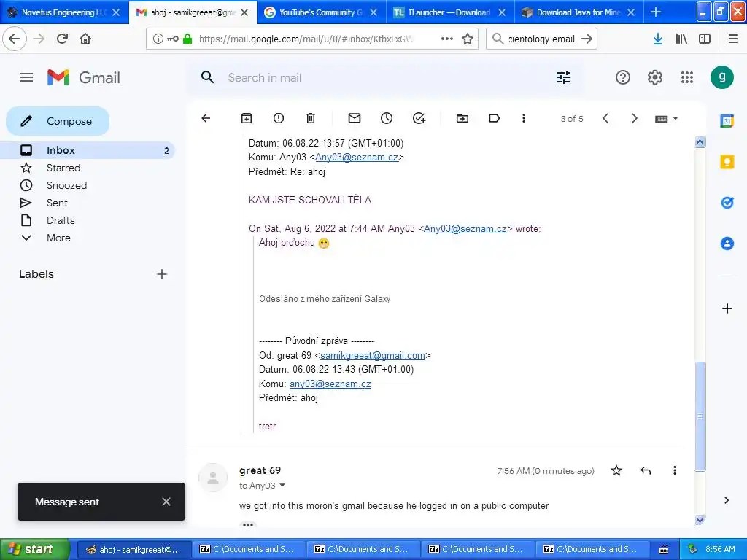Viewport: 747px width, 560px height.
Task: Click the Firefox address bar URL
Action: [306, 39]
